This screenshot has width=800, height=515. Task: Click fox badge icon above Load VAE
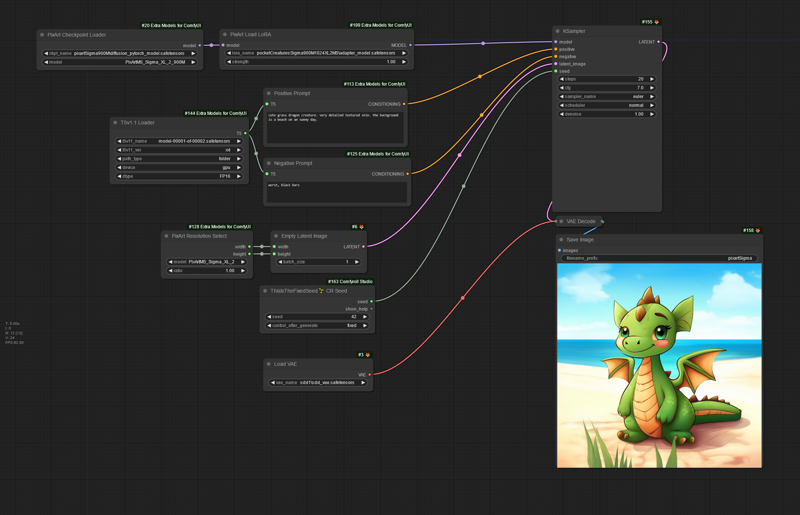tap(367, 355)
